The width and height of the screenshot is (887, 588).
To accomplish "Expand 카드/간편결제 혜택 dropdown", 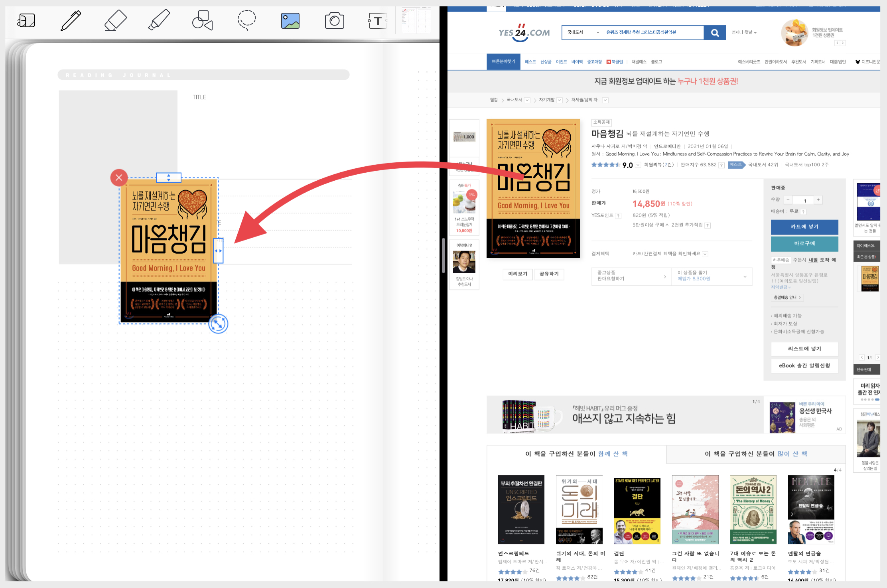I will tap(705, 254).
